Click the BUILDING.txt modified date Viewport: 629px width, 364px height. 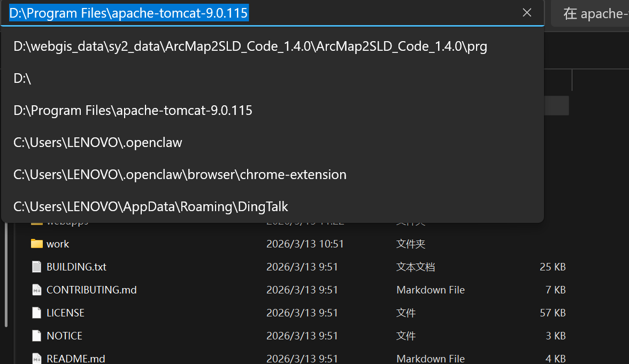click(302, 267)
